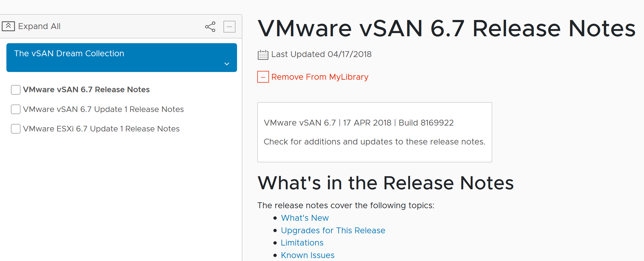The height and width of the screenshot is (261, 644).
Task: Open VMware ESXi 6.7 Update 1 Release Notes
Action: (x=101, y=129)
